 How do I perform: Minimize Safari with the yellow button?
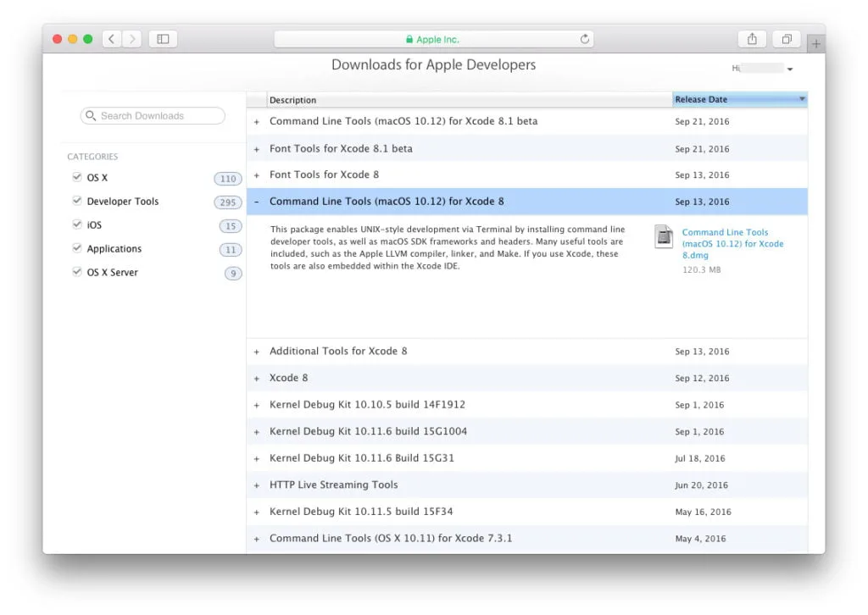click(73, 39)
